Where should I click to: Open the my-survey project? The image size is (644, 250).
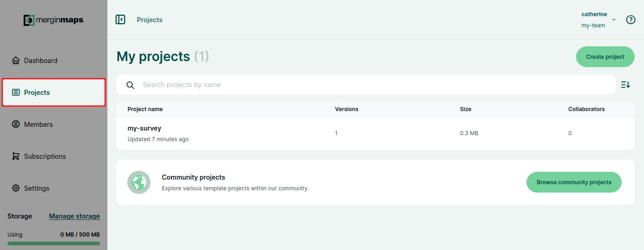click(x=375, y=133)
